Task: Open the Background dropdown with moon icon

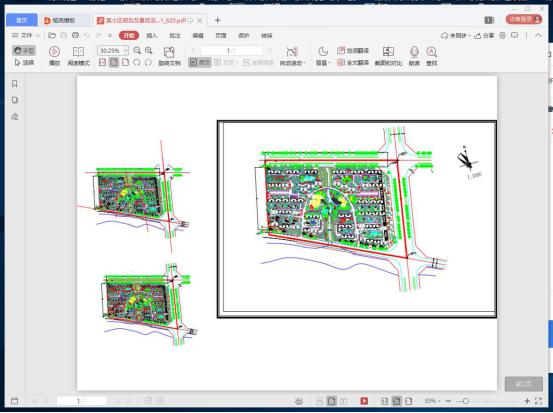Action: click(x=323, y=56)
